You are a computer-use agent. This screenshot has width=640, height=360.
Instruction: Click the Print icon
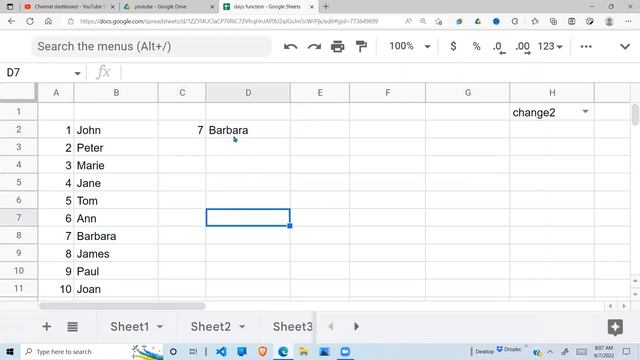pos(338,47)
